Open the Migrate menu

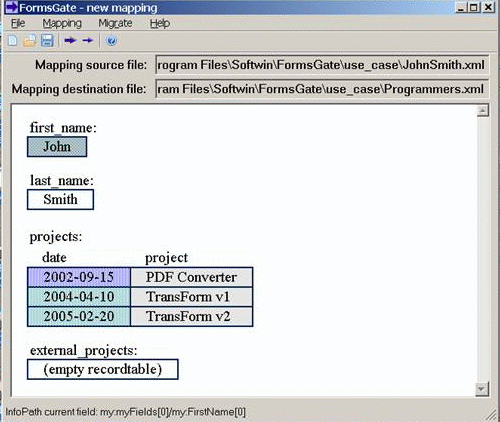coord(115,23)
